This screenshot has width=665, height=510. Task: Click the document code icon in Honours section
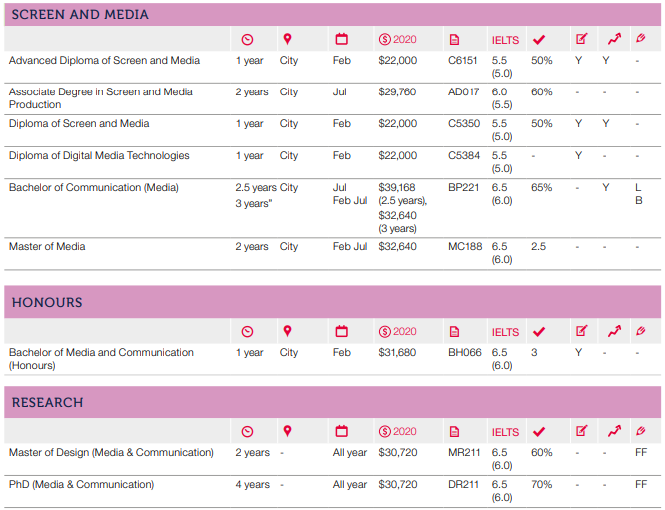click(x=454, y=332)
